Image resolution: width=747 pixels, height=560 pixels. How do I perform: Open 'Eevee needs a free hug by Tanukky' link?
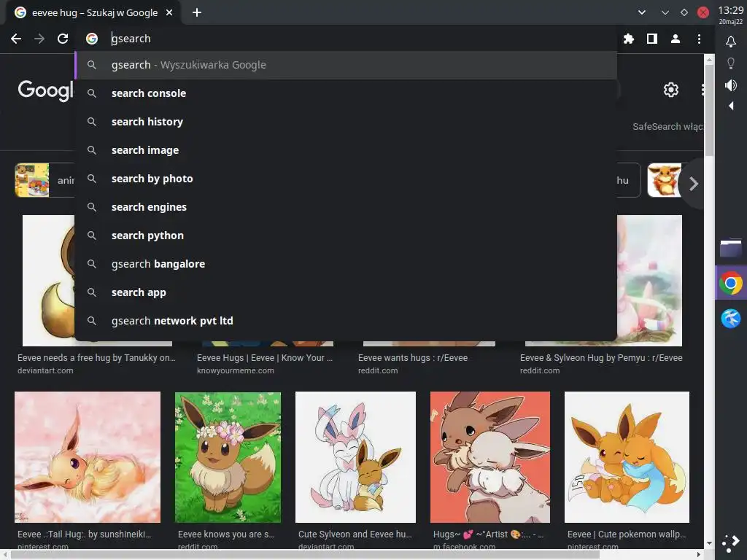[x=96, y=357]
